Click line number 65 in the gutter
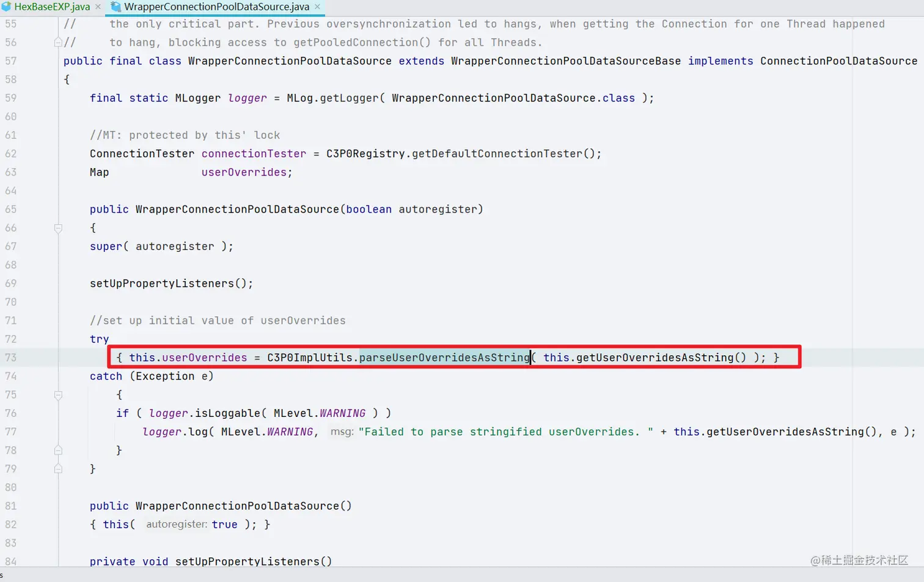 pyautogui.click(x=11, y=209)
